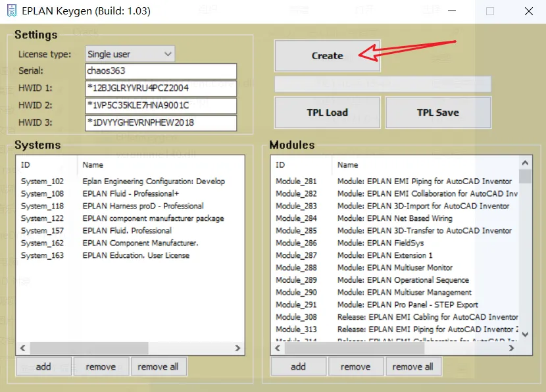Select the System_102 row

point(130,182)
